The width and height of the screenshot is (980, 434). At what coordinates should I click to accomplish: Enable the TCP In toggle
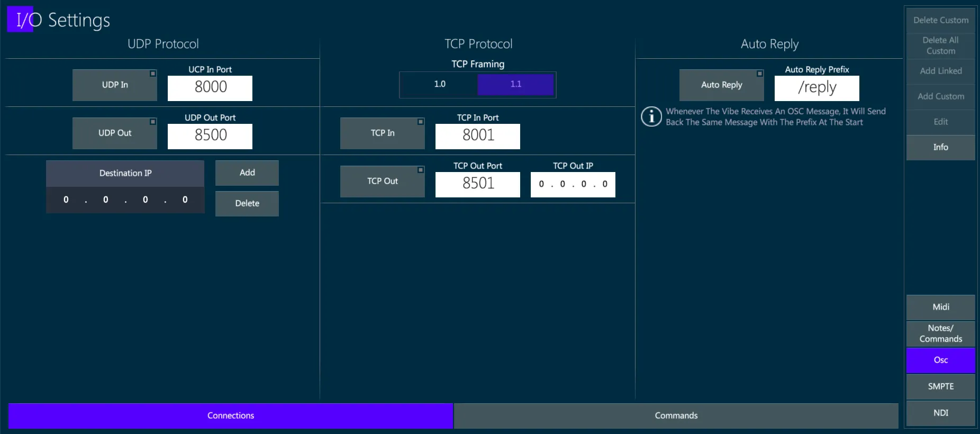tap(383, 133)
